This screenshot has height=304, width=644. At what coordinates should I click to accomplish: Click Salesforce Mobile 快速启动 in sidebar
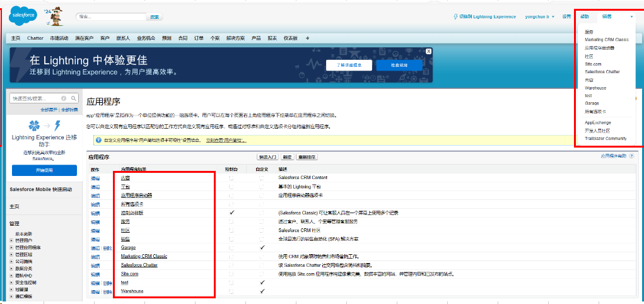coord(40,189)
